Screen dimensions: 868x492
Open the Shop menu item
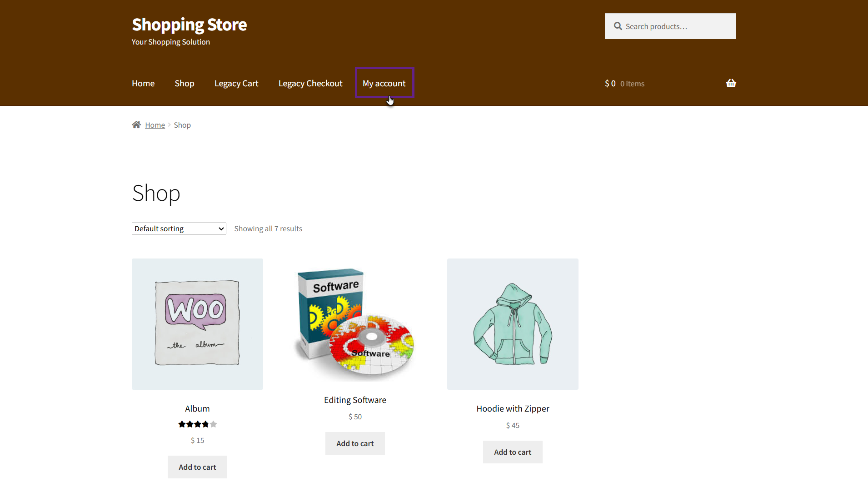point(185,84)
